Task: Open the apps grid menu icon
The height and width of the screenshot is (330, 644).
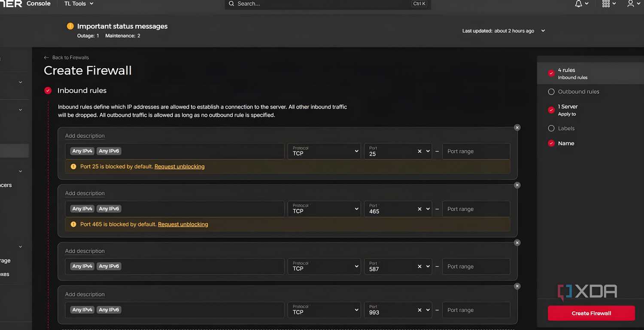Action: [606, 4]
